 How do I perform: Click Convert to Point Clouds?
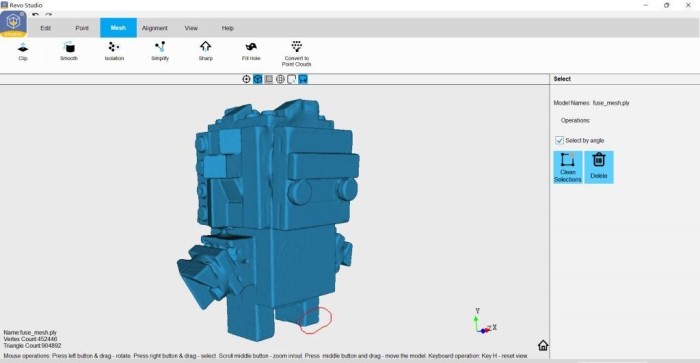click(296, 54)
